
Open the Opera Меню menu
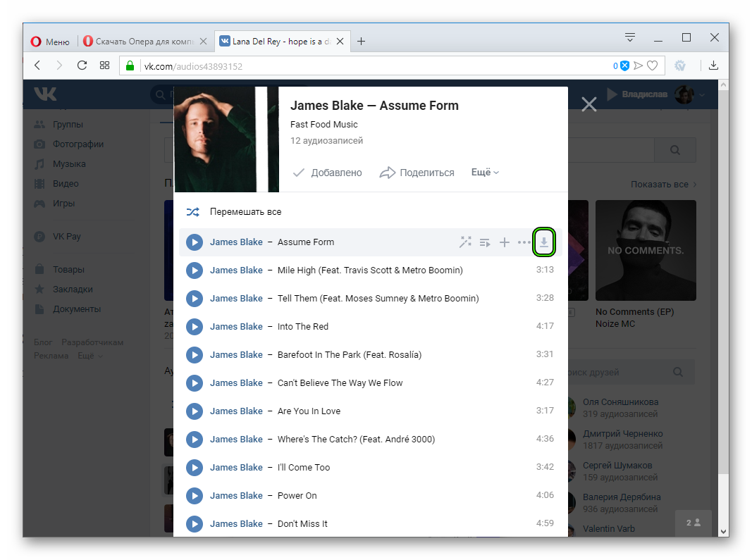[x=50, y=42]
